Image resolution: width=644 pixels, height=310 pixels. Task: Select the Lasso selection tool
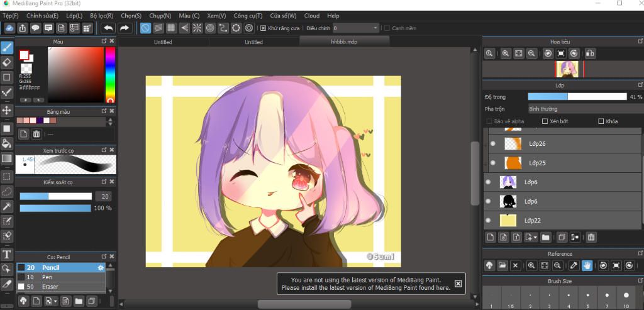coord(6,191)
